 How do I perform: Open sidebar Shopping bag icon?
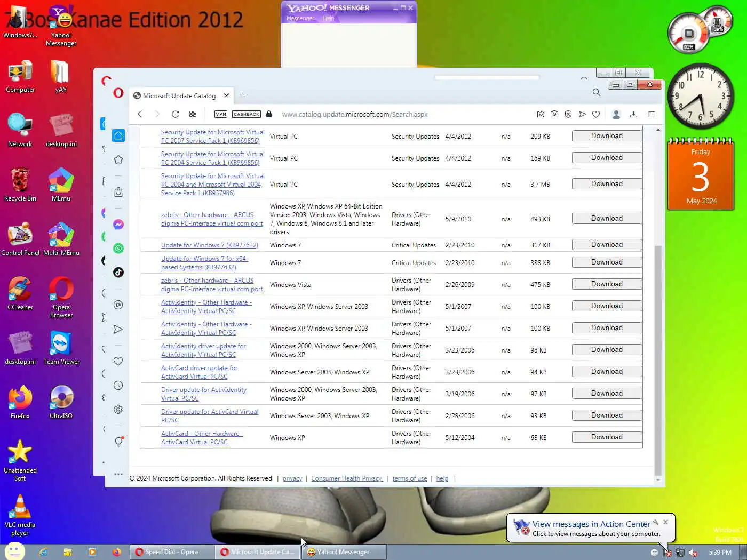coord(118,192)
